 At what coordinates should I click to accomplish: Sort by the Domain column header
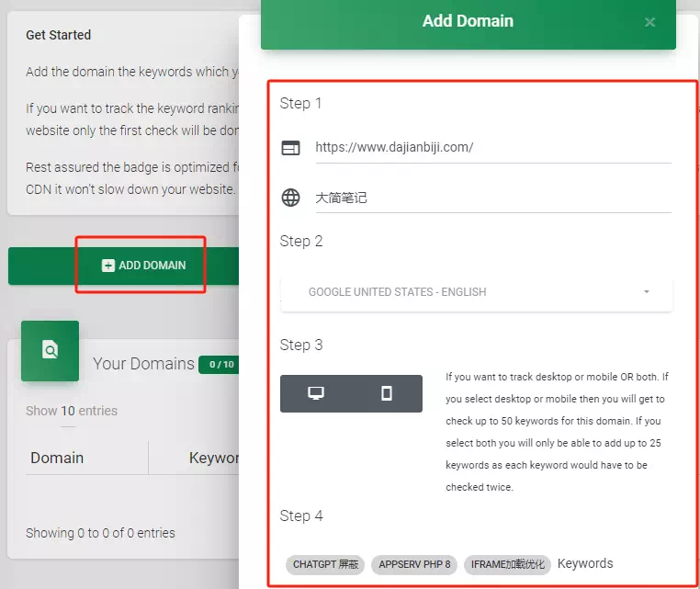(57, 458)
